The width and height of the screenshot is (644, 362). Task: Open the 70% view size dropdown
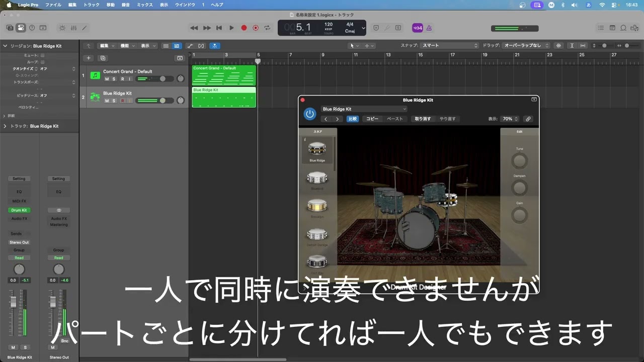[510, 119]
